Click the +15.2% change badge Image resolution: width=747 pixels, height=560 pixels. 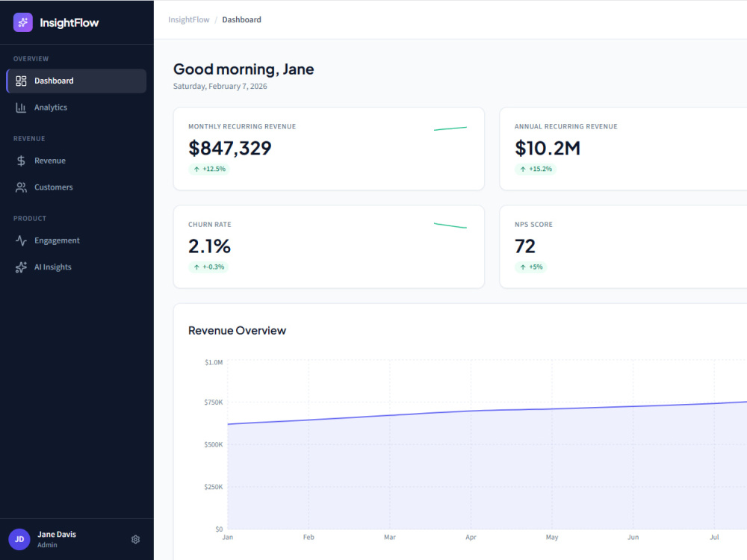[536, 169]
